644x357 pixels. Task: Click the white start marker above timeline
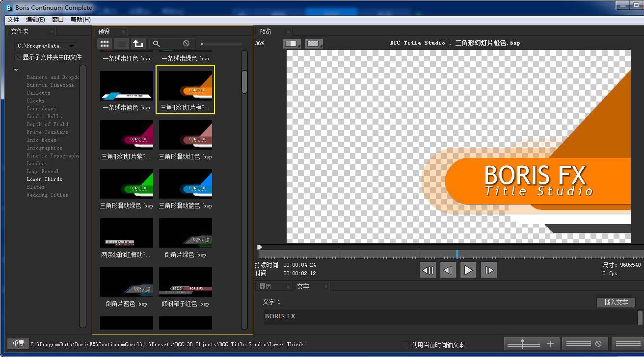260,247
